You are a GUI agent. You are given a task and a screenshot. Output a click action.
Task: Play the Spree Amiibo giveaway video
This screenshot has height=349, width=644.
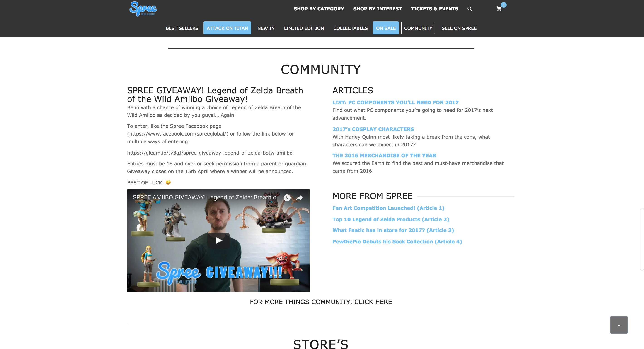218,240
